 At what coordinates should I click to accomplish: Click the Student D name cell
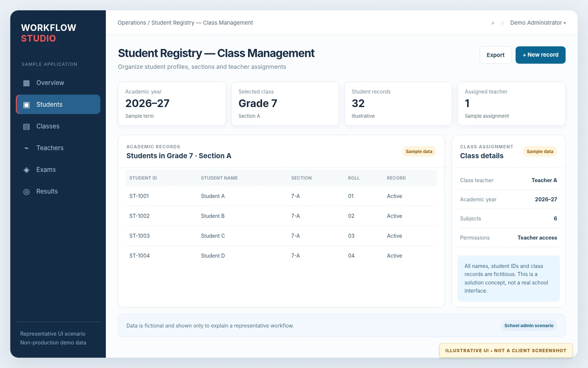pyautogui.click(x=213, y=256)
